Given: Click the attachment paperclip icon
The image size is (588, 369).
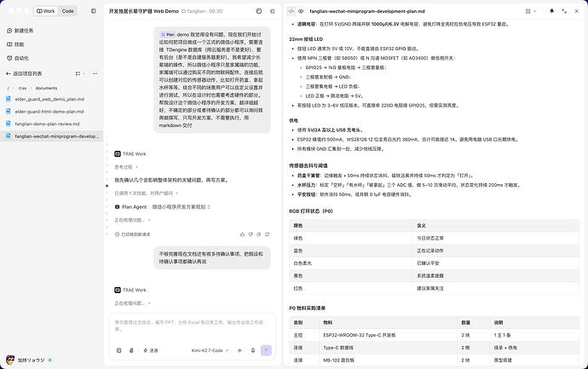Looking at the screenshot, I should pyautogui.click(x=131, y=350).
